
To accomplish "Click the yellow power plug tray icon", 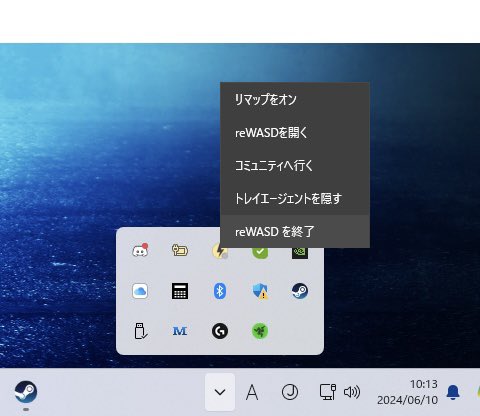I will click(180, 251).
